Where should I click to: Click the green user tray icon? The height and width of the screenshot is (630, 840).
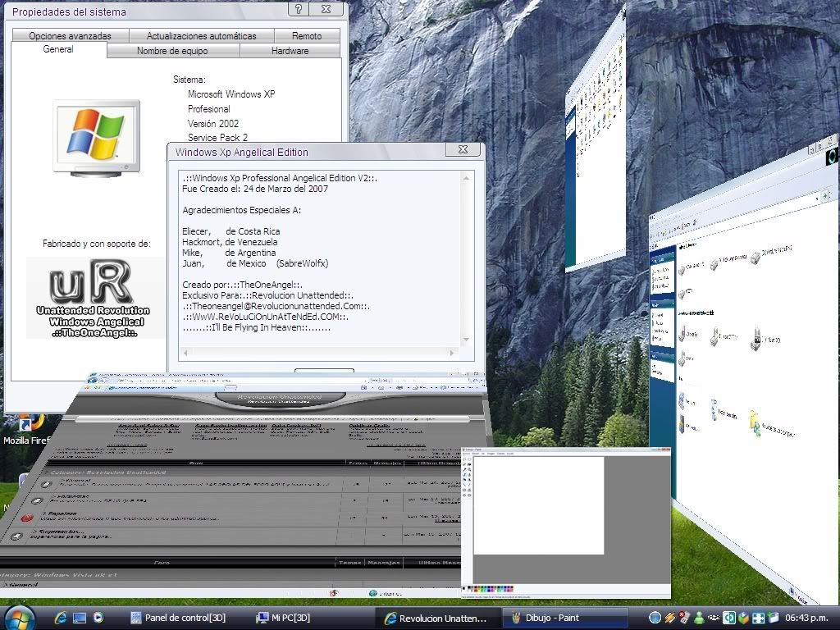(x=699, y=618)
